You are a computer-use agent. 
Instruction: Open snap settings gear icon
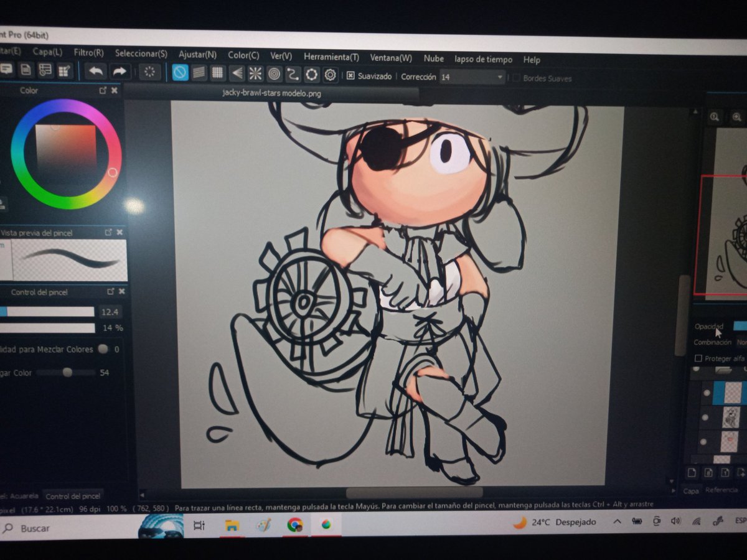coord(331,75)
